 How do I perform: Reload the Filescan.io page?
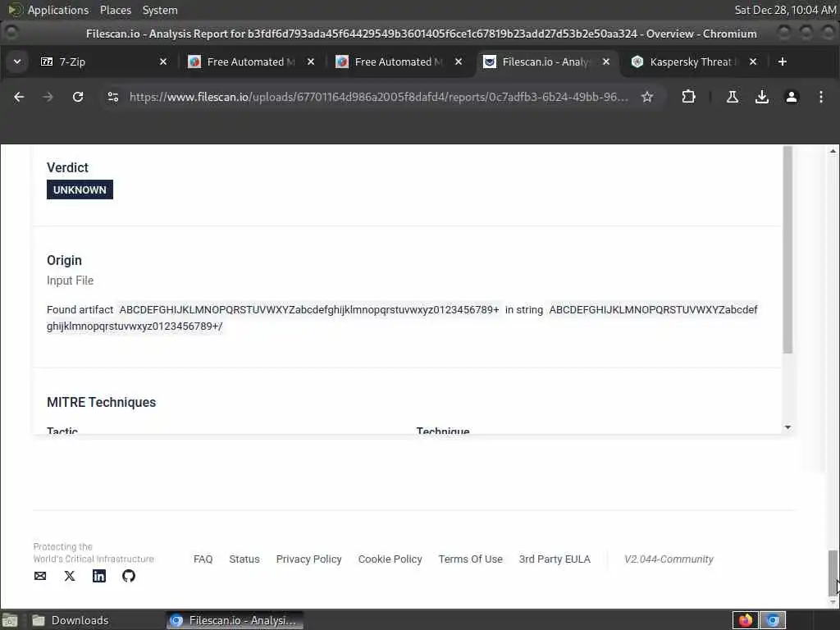[78, 97]
